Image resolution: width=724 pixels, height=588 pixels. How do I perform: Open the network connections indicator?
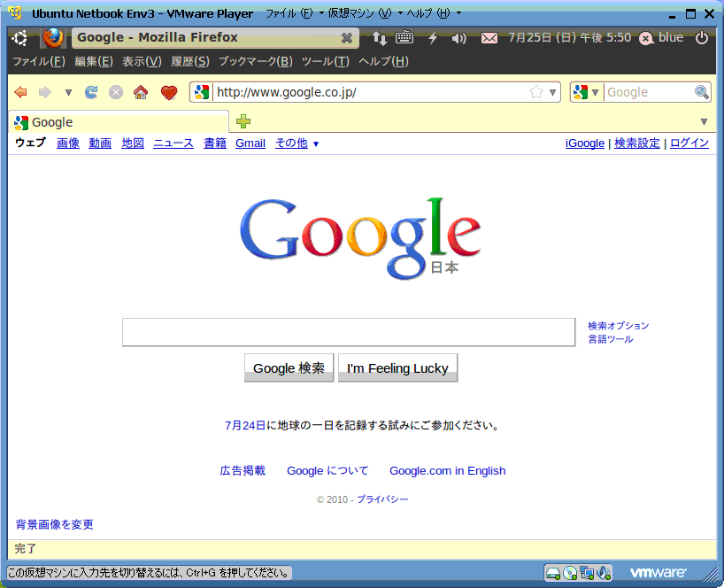379,38
